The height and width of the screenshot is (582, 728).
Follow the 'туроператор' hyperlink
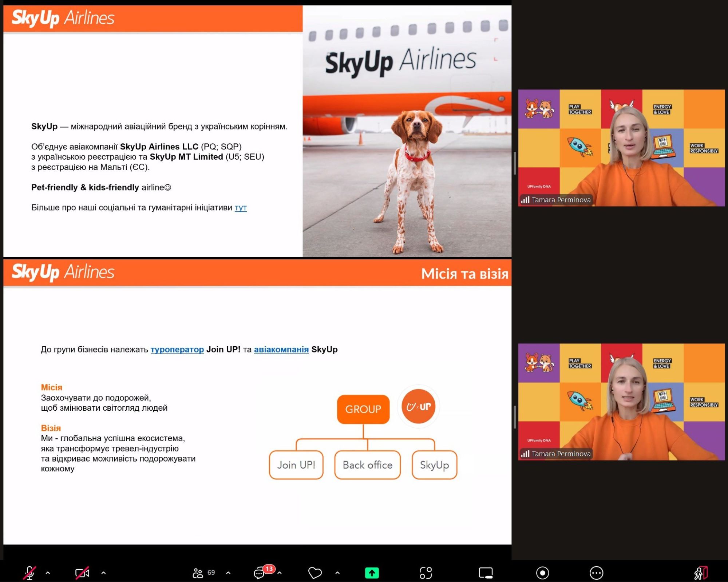(177, 350)
